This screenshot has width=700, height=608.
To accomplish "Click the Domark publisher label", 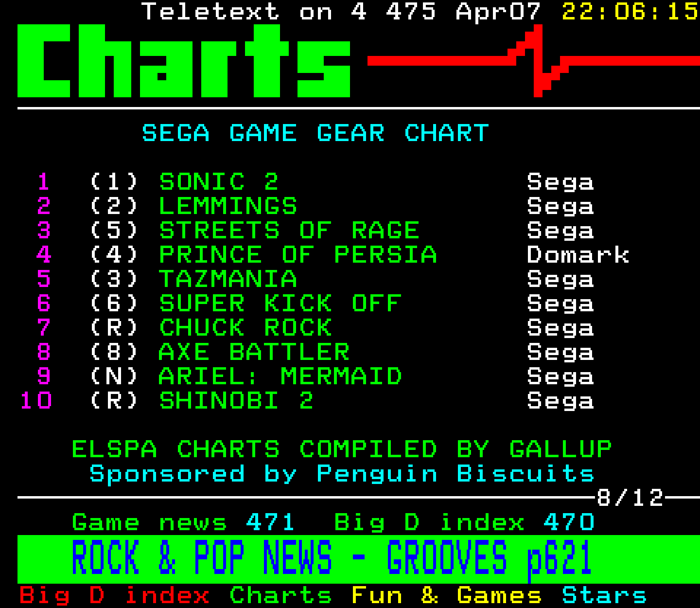I will tap(578, 255).
